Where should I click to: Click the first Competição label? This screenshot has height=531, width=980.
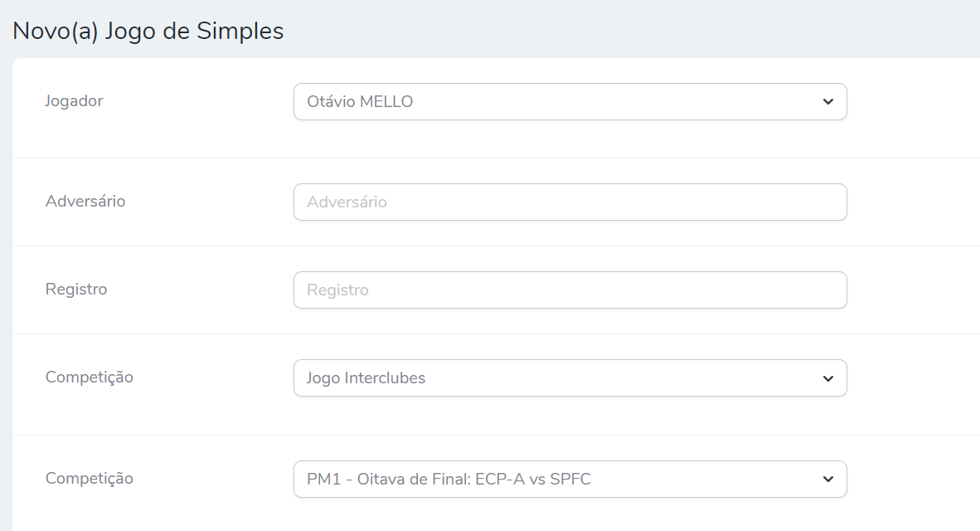90,377
